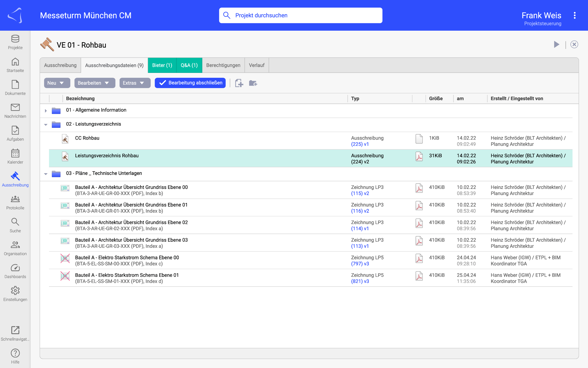Image resolution: width=588 pixels, height=368 pixels.
Task: Open version link (797) v3
Action: point(360,264)
